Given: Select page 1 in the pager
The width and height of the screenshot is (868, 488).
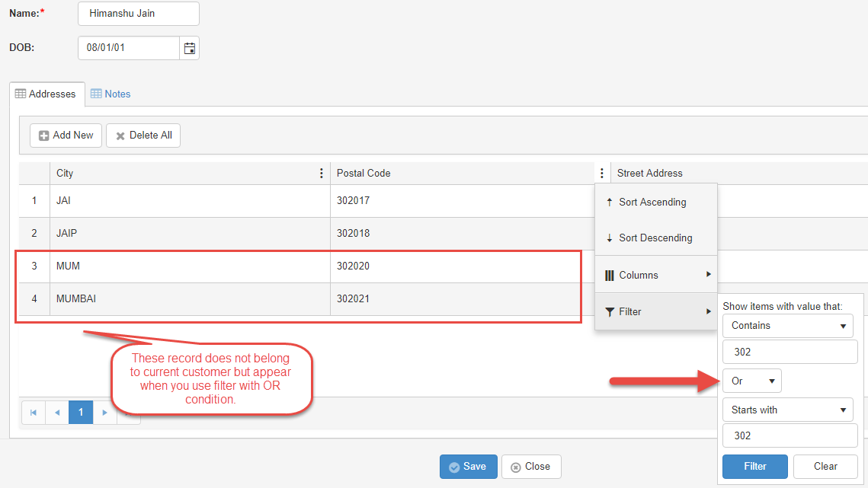Looking at the screenshot, I should [x=81, y=412].
